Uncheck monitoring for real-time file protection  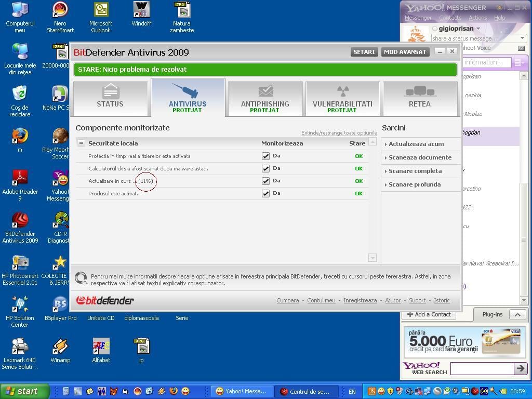click(x=265, y=156)
